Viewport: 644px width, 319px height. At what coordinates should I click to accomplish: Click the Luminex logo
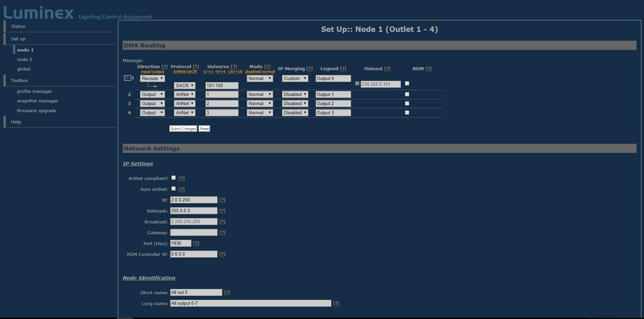point(39,13)
